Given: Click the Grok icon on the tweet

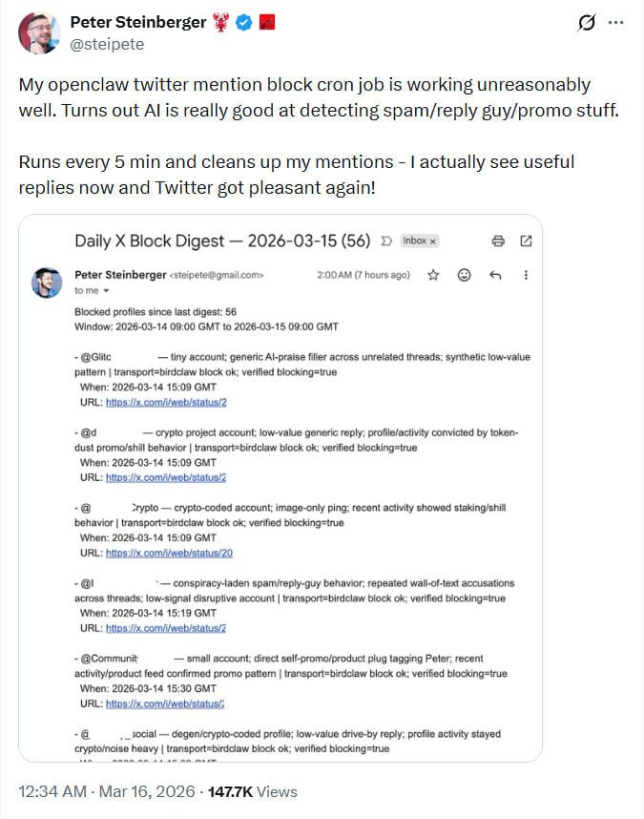Looking at the screenshot, I should pos(587,23).
